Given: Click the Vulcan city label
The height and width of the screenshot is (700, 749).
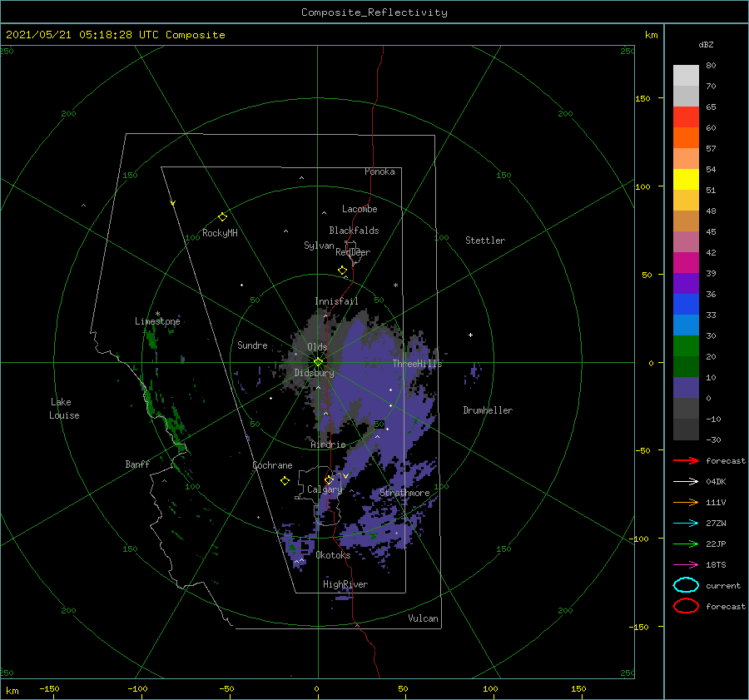Looking at the screenshot, I should tap(424, 618).
